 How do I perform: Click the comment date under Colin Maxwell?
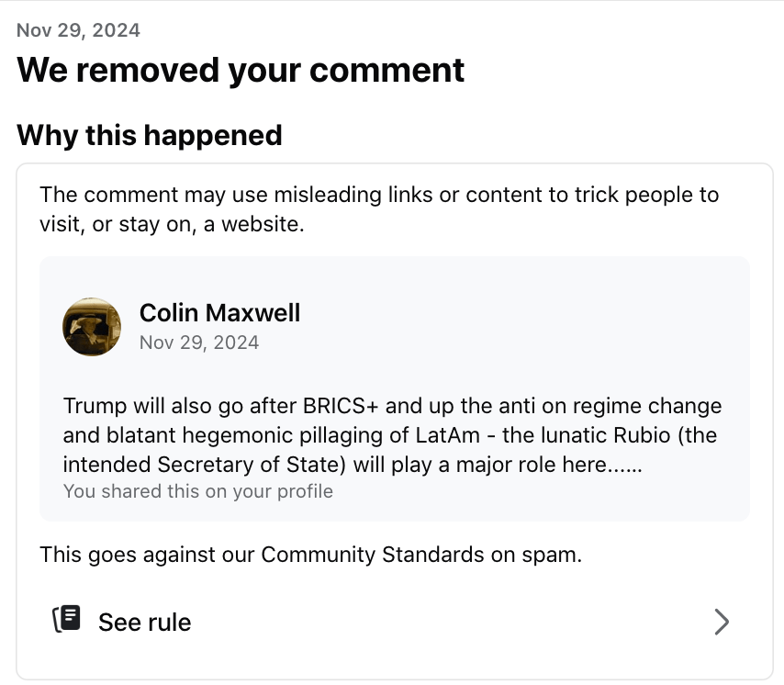(199, 342)
